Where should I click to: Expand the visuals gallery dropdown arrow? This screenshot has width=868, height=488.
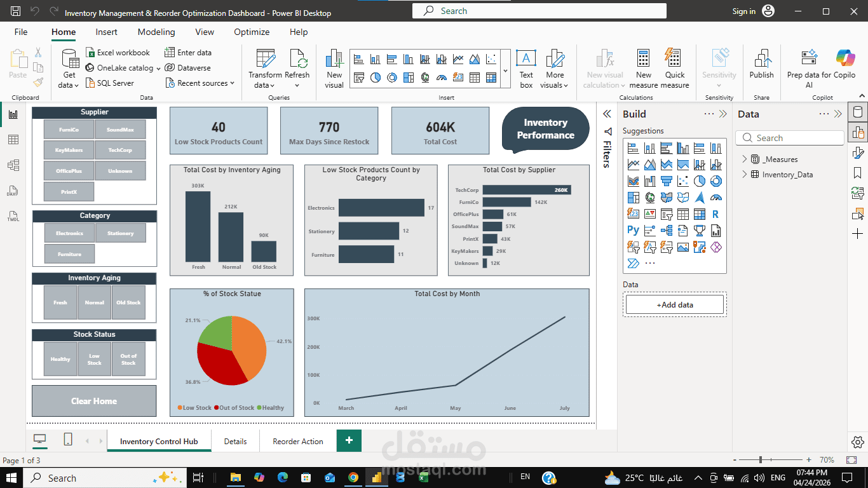[505, 71]
